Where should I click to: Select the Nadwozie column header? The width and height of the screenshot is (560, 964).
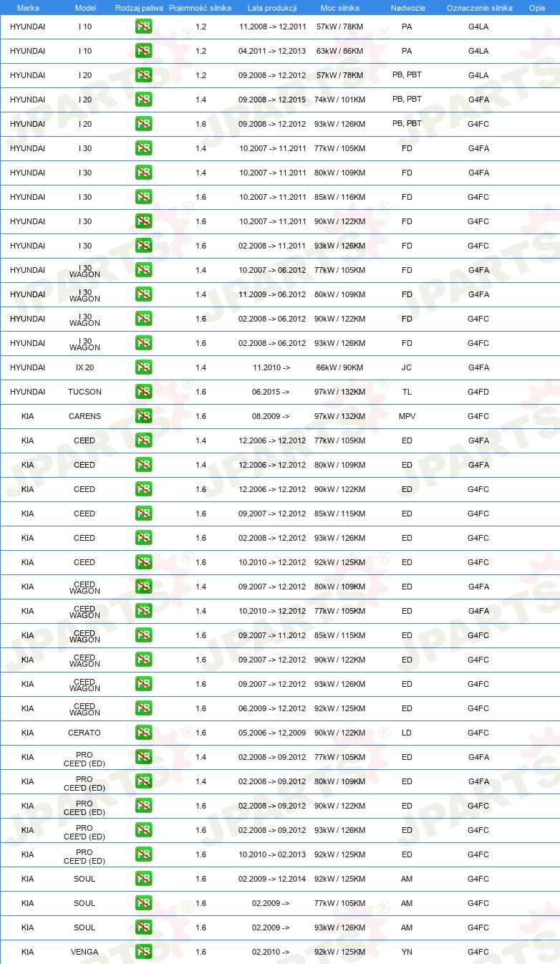[x=407, y=8]
